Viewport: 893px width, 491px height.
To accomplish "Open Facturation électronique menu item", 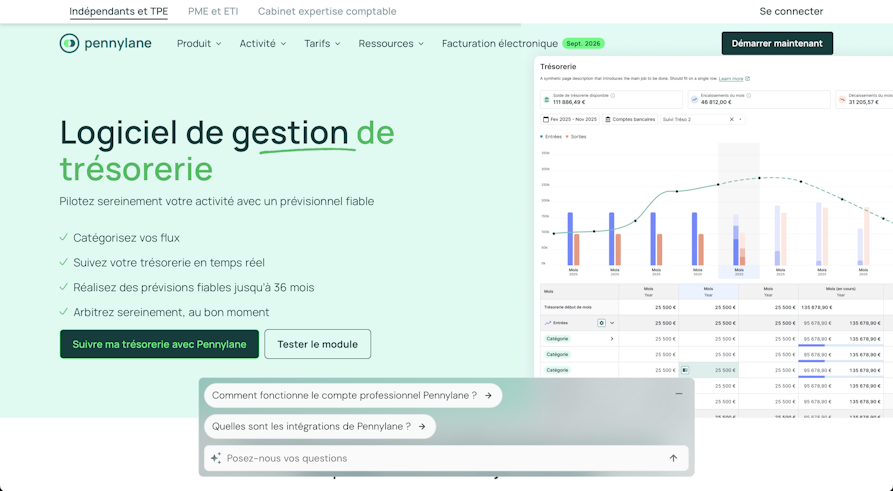I will click(499, 43).
